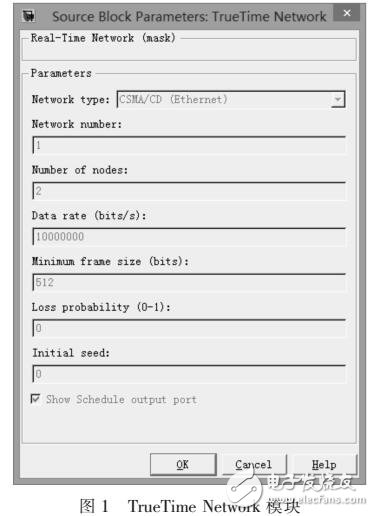The image size is (374, 516).
Task: Click the Show Schedule output port label
Action: pyautogui.click(x=121, y=399)
